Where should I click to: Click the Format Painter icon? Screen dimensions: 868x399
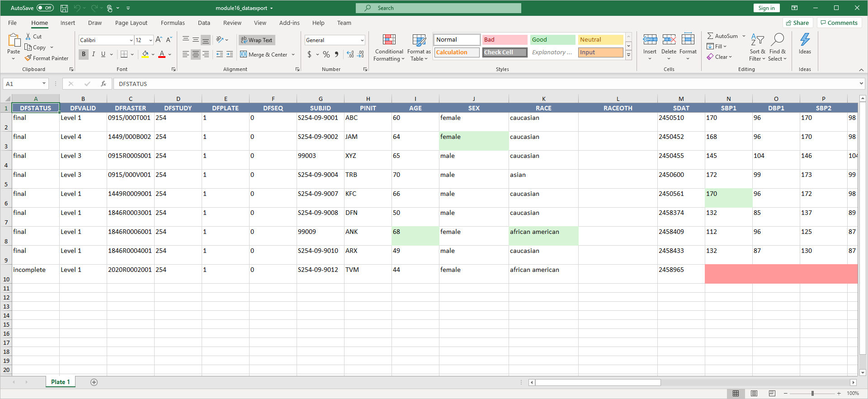pos(28,58)
